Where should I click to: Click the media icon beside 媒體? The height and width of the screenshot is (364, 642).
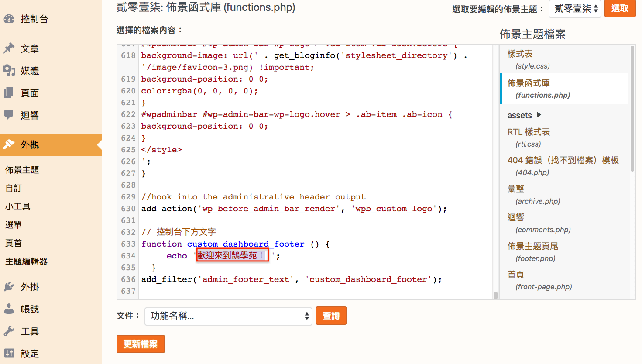[9, 70]
